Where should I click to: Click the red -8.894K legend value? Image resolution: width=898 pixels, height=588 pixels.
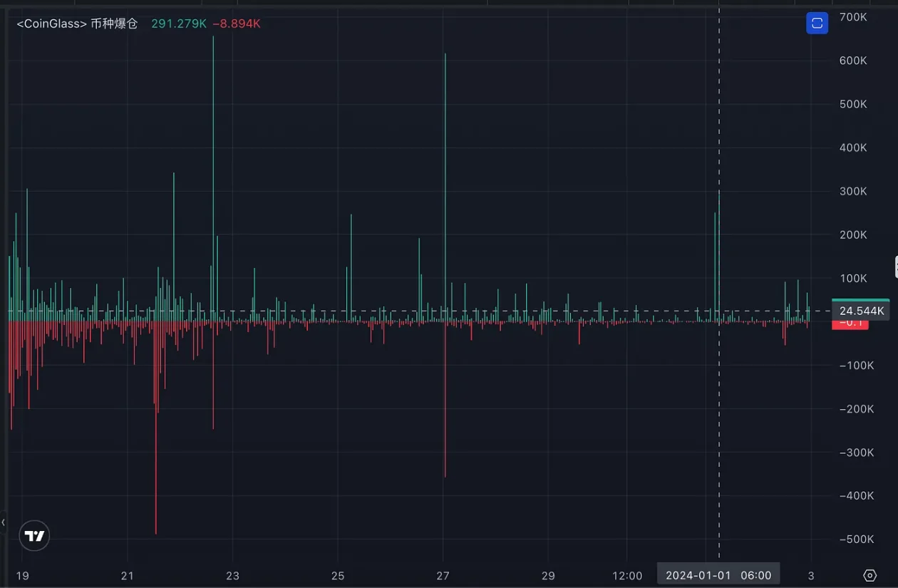tap(237, 24)
